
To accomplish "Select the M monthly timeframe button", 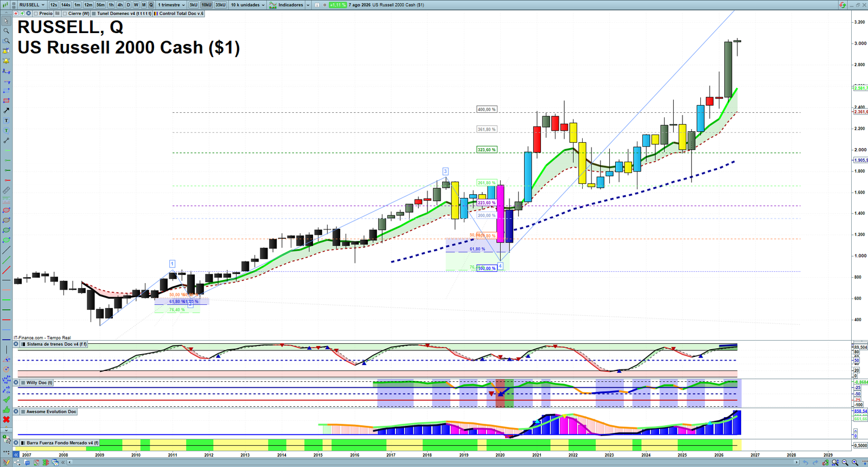I will pyautogui.click(x=144, y=5).
